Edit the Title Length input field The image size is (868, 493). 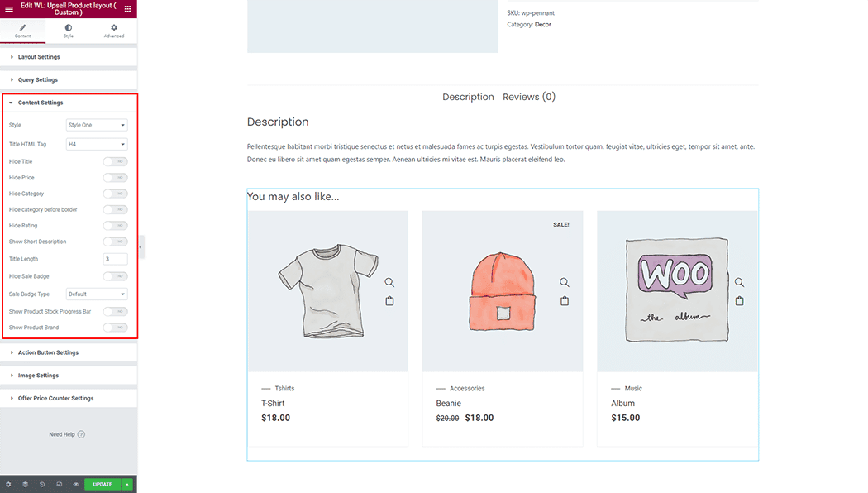(115, 258)
